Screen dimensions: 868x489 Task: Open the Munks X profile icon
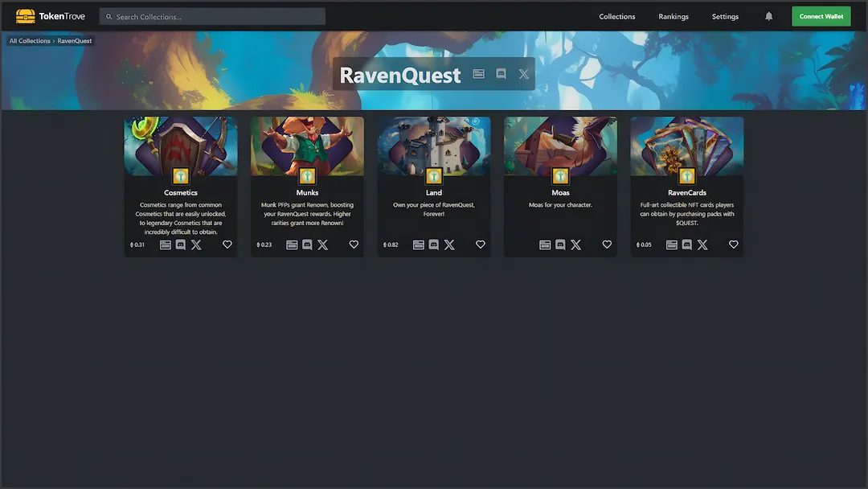pyautogui.click(x=322, y=244)
